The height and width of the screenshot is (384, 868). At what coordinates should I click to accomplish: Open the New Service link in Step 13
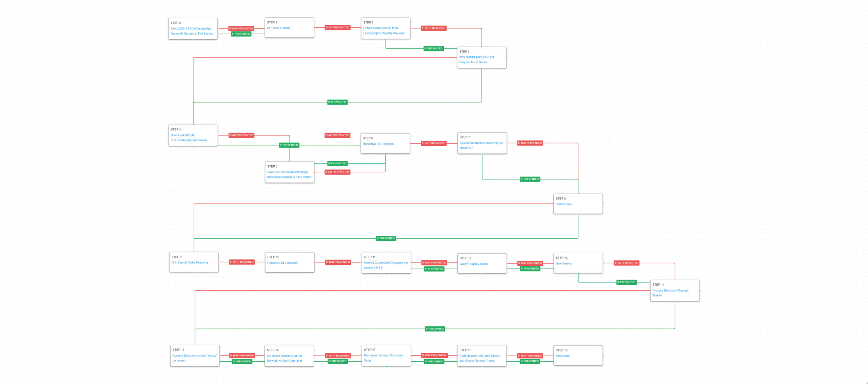pyautogui.click(x=564, y=263)
